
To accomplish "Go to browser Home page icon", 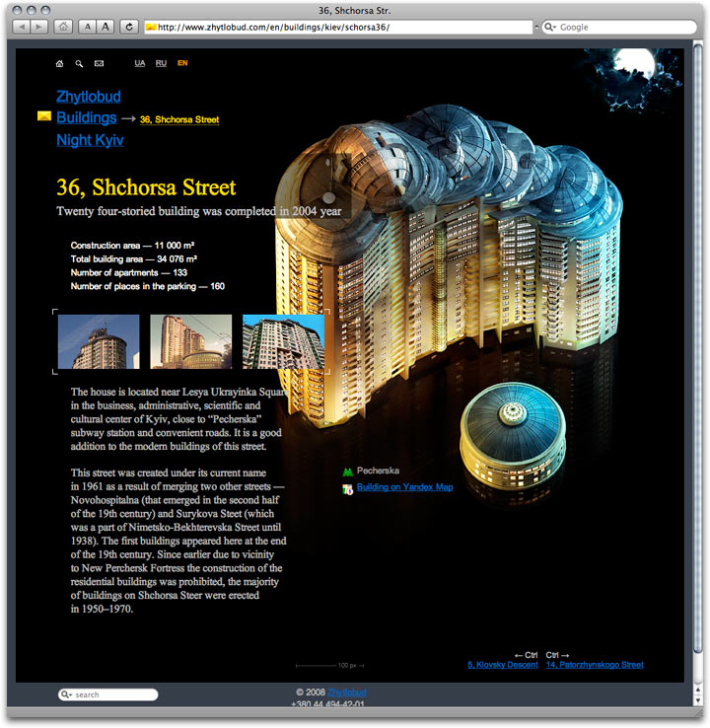I will tap(63, 27).
